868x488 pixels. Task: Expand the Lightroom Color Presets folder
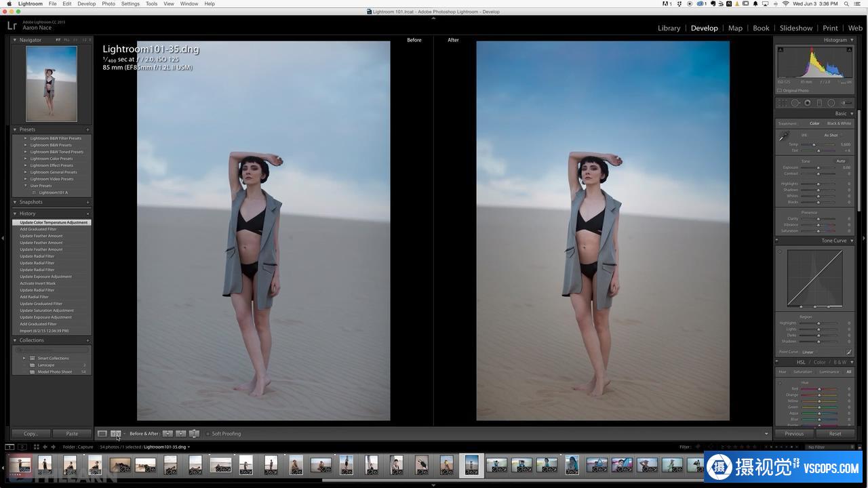click(26, 159)
